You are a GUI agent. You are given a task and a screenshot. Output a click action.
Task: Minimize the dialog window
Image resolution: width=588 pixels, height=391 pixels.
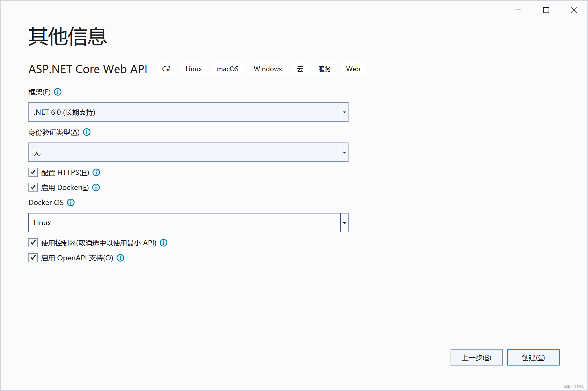518,10
